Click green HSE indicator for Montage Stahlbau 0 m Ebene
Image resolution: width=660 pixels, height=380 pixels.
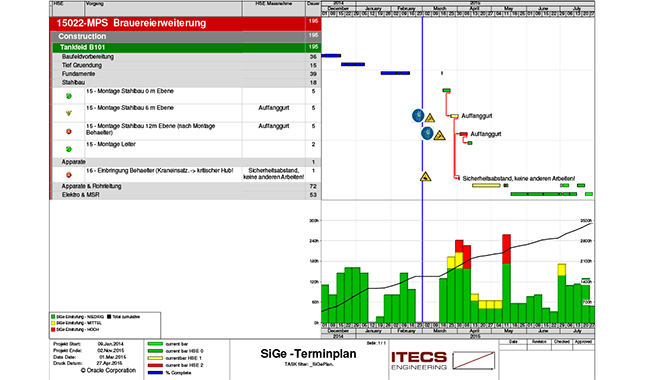click(69, 96)
